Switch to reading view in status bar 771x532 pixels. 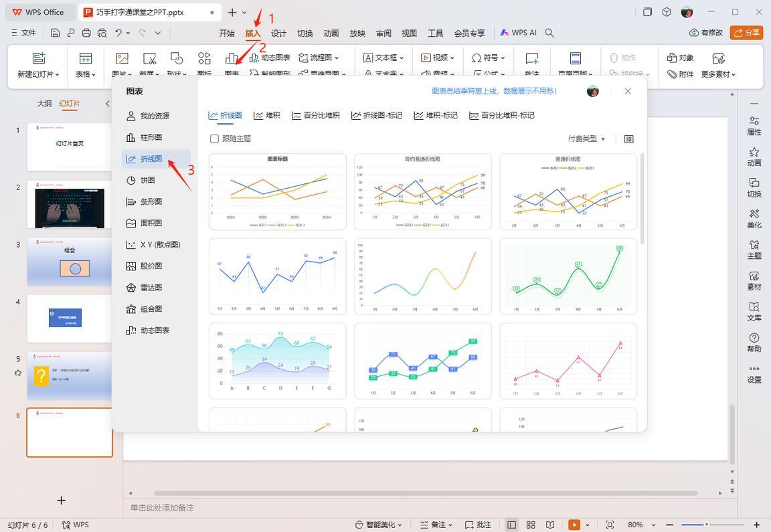[x=550, y=525]
